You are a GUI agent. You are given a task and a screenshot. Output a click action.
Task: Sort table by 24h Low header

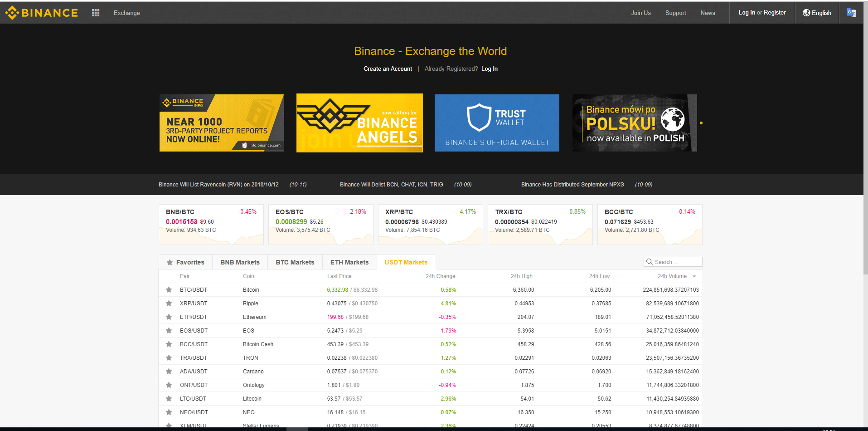(599, 276)
